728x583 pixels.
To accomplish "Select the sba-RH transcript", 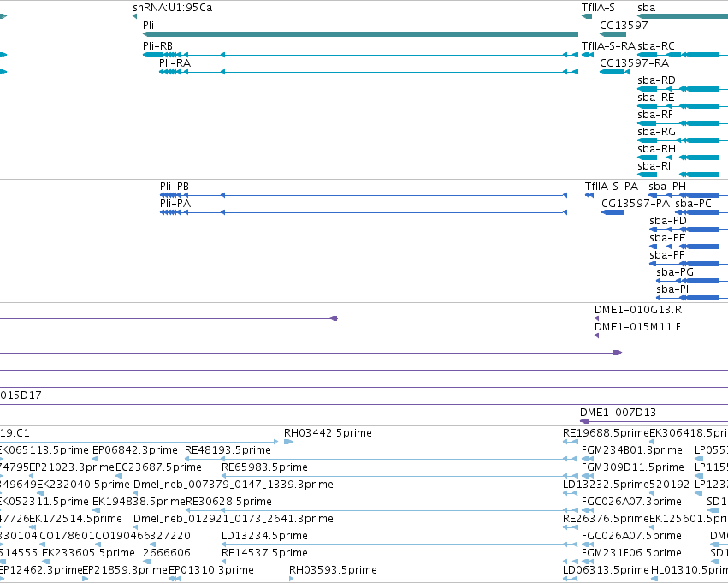I will pyautogui.click(x=683, y=158).
